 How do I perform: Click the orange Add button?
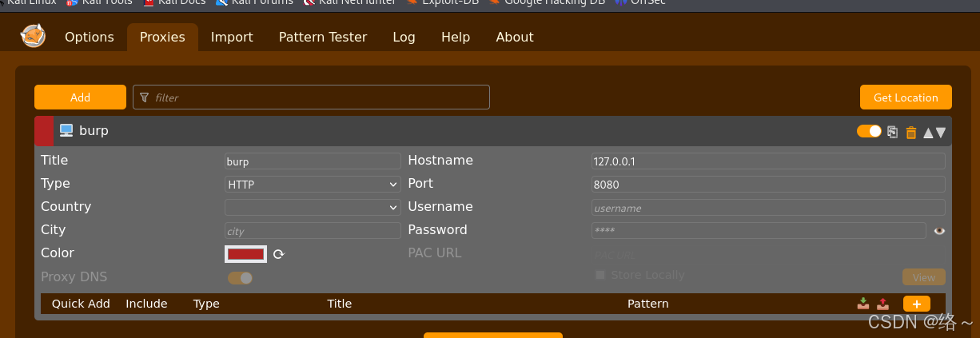click(80, 97)
